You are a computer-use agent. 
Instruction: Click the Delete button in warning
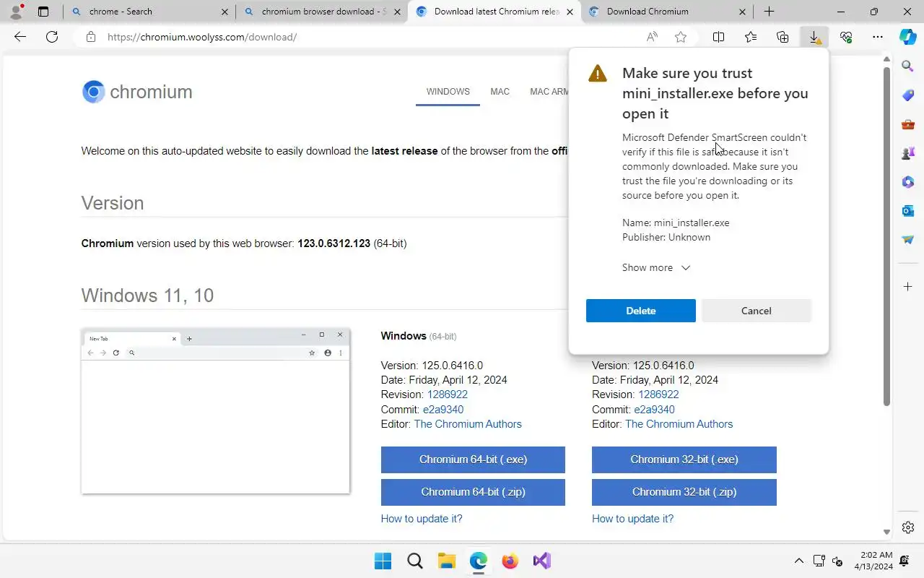641,311
